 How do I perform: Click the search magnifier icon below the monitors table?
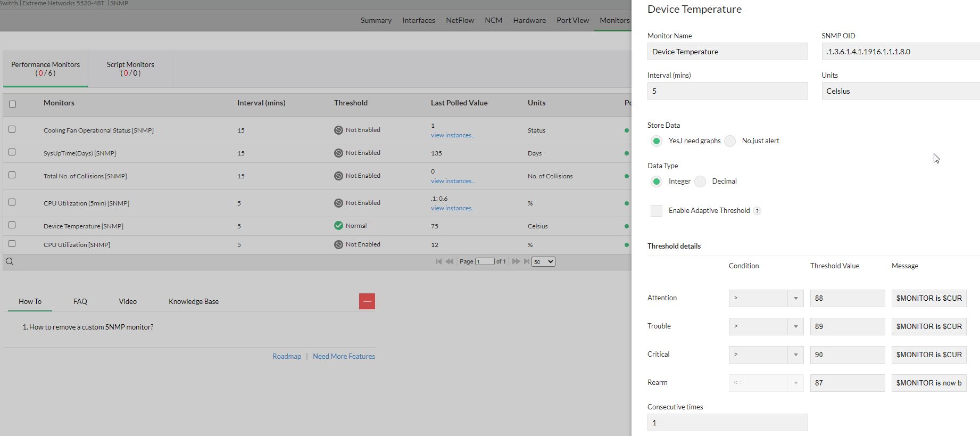coord(10,261)
